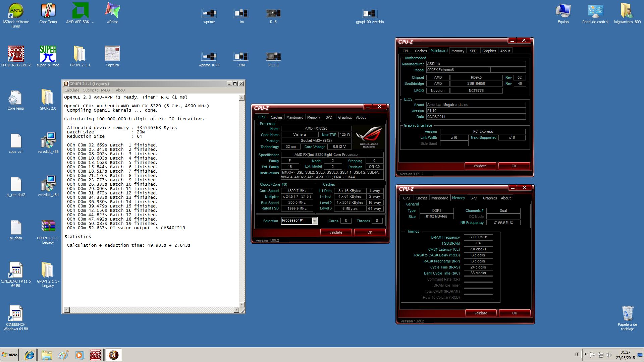Click OK in CPU tab window
The height and width of the screenshot is (362, 644).
[x=370, y=232]
